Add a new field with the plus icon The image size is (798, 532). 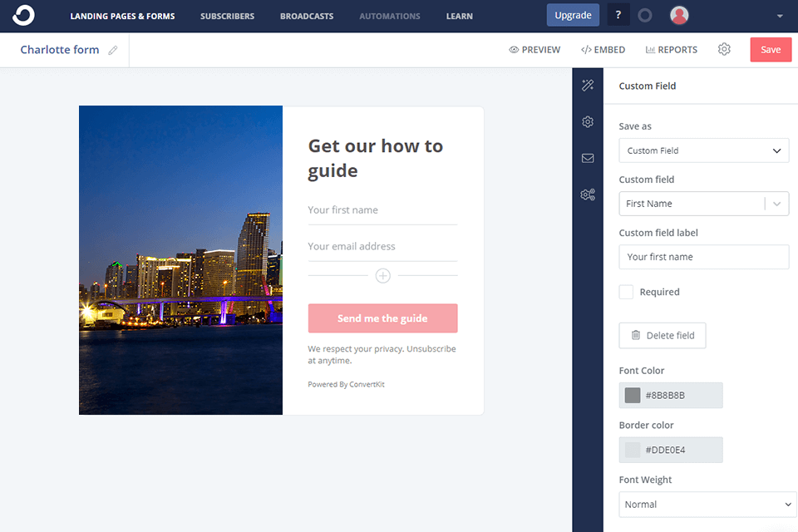(382, 275)
